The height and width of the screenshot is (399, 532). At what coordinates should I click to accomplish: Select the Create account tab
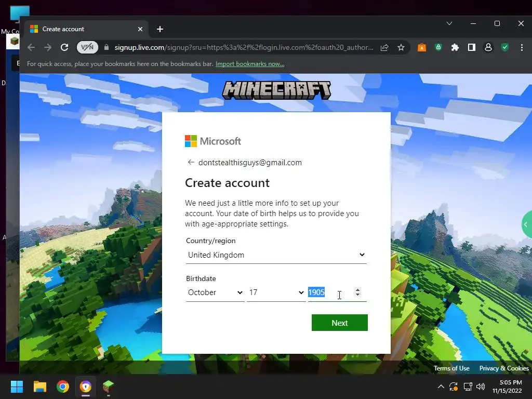pos(86,29)
